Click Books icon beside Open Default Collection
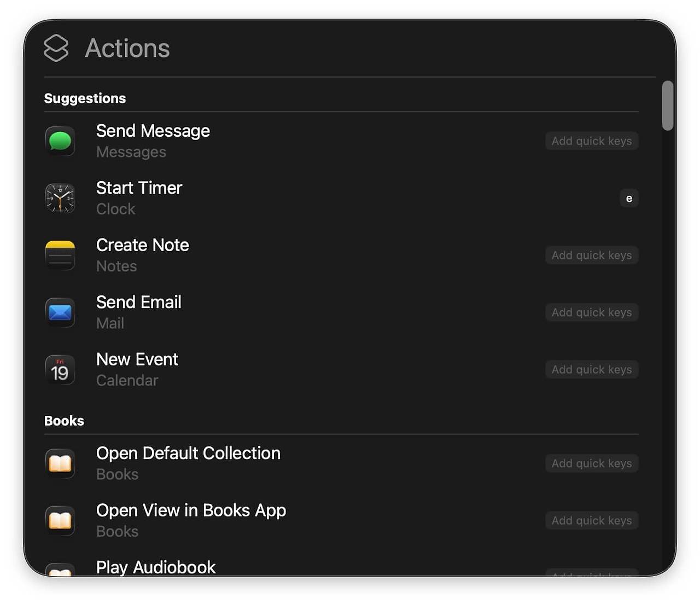 (60, 463)
